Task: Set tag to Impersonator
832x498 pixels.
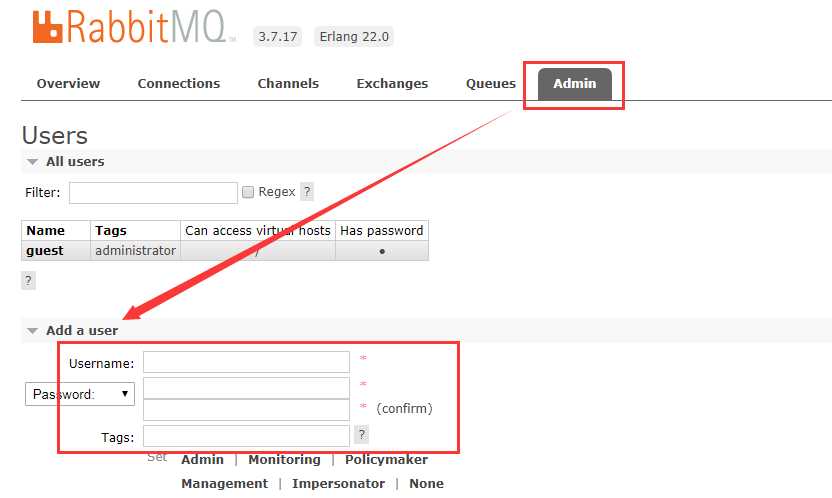Action: point(339,484)
